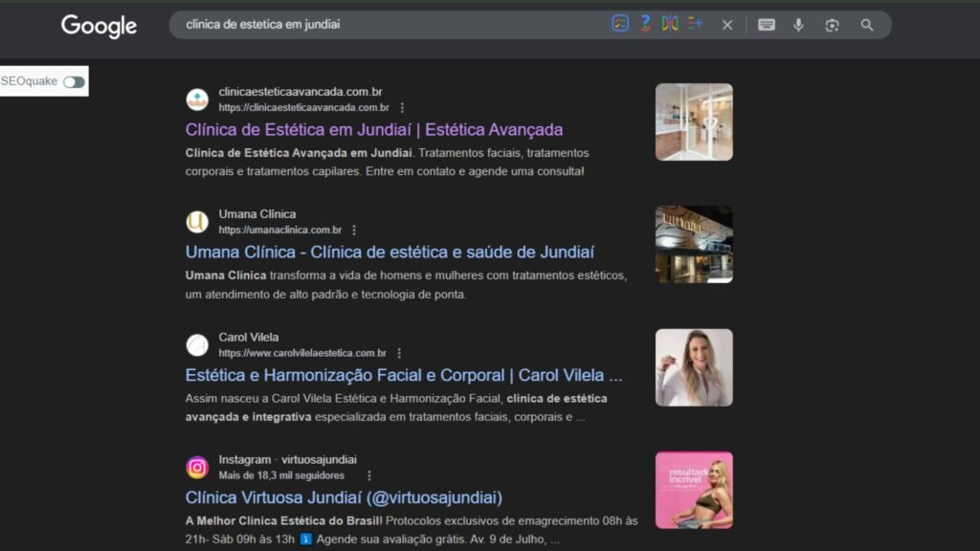Open the on-screen keyboard icon

coord(767,24)
